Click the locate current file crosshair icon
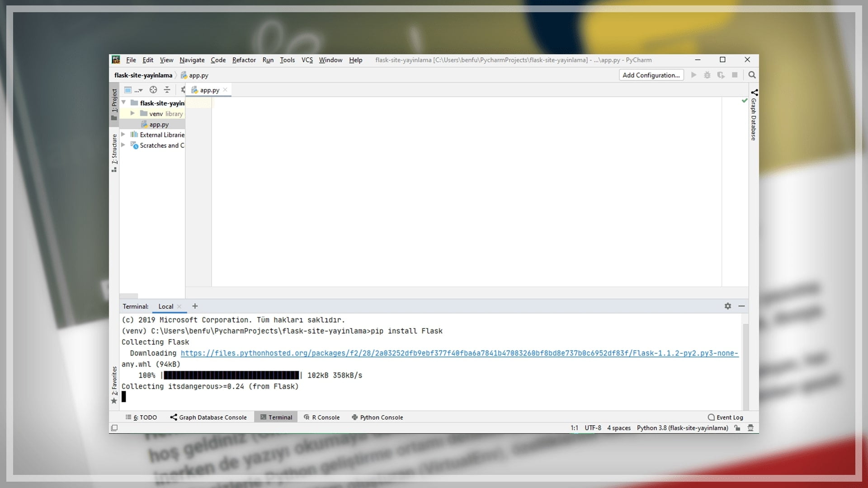Image resolution: width=868 pixels, height=488 pixels. point(153,90)
